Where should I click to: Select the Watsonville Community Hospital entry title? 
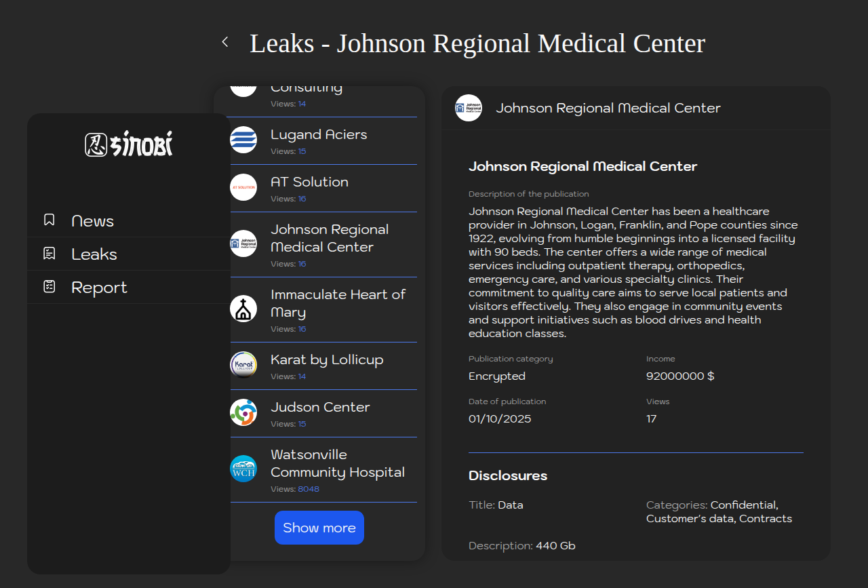(337, 463)
